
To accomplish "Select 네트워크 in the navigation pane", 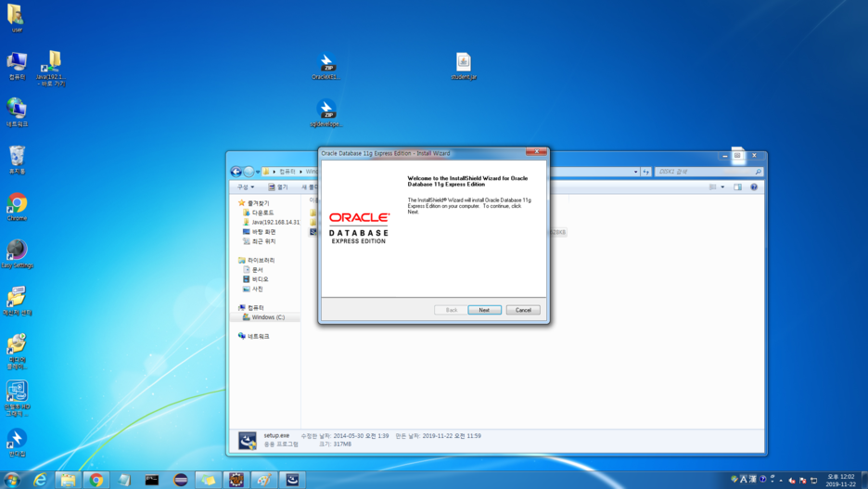I will pyautogui.click(x=253, y=336).
